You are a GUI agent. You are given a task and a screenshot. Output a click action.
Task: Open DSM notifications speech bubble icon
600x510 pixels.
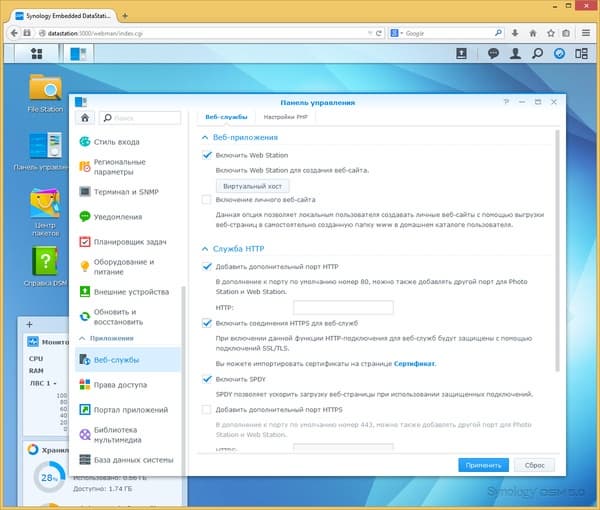coord(493,54)
